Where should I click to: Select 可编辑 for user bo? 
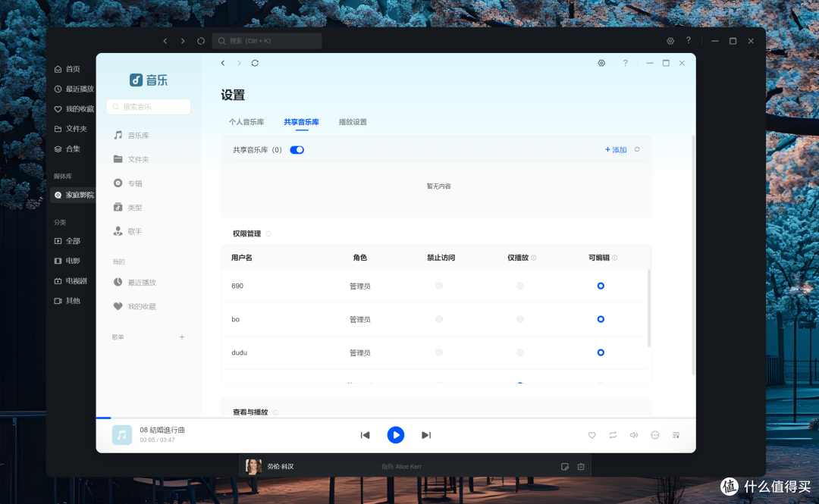point(601,319)
